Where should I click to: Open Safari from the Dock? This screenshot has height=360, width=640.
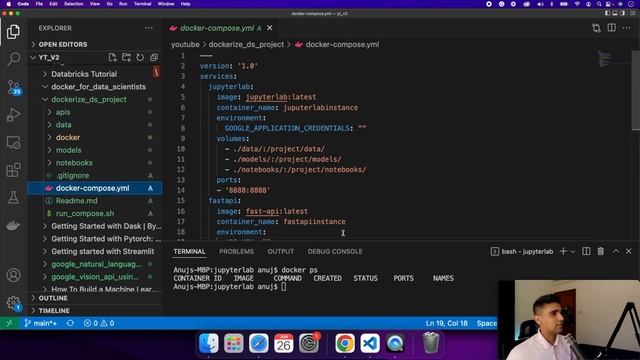[x=259, y=343]
